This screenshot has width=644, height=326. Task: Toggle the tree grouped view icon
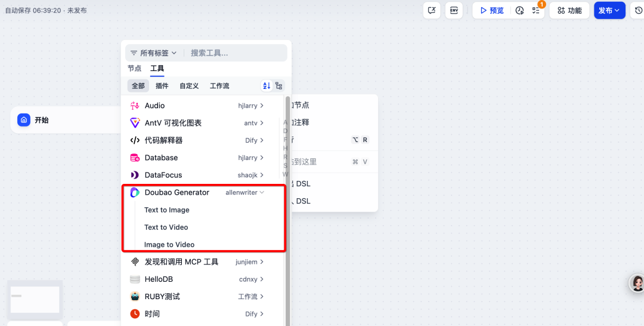tap(279, 86)
